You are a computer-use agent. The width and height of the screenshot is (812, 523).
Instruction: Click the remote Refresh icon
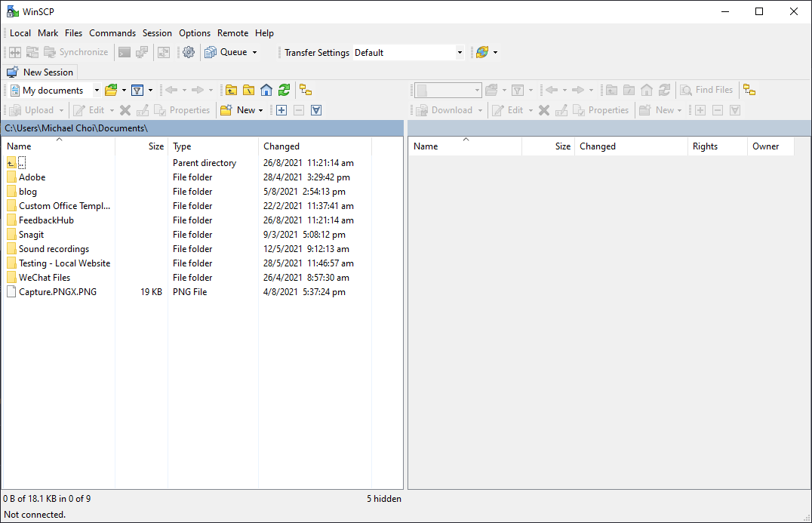pos(664,90)
